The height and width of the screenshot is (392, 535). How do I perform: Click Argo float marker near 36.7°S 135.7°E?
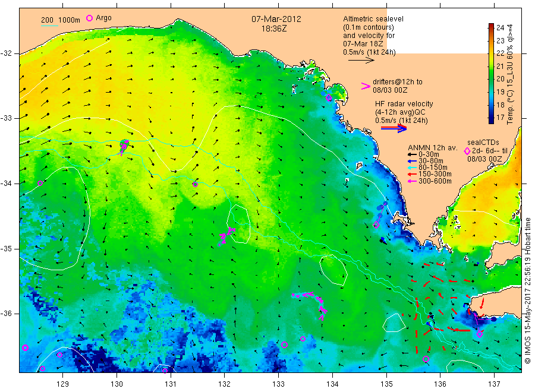pyautogui.click(x=426, y=359)
